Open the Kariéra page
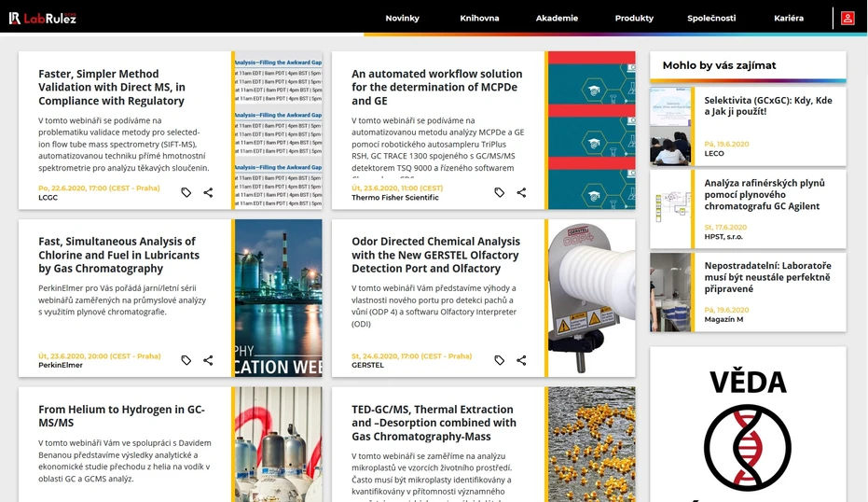 788,18
